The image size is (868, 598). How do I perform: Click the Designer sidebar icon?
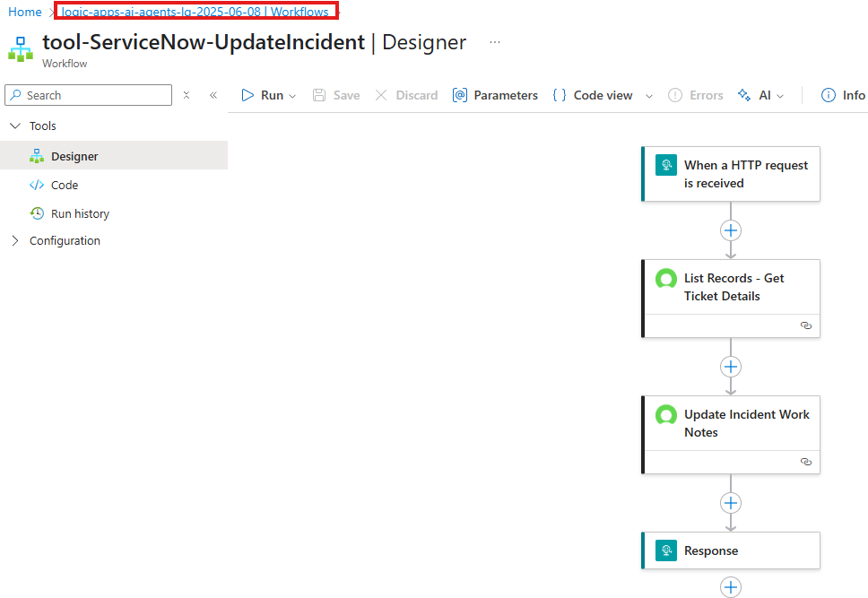[37, 156]
